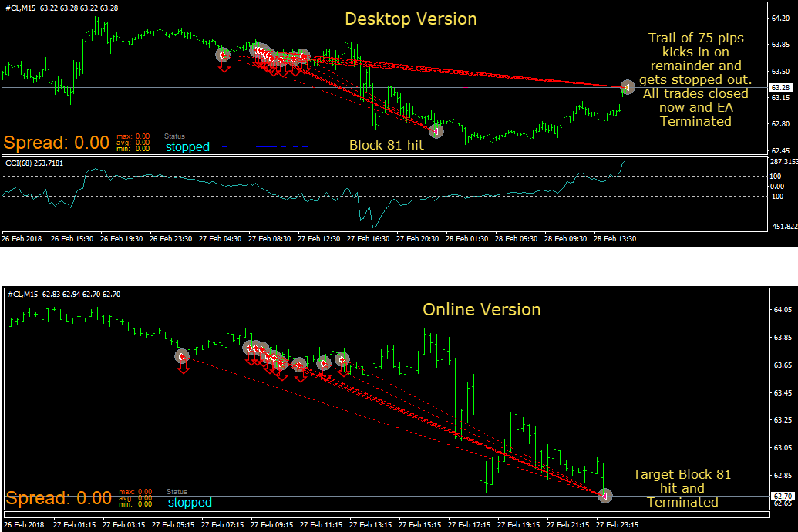The width and height of the screenshot is (798, 532).
Task: Click the rightmost sell marker on Online chart
Action: tap(342, 359)
